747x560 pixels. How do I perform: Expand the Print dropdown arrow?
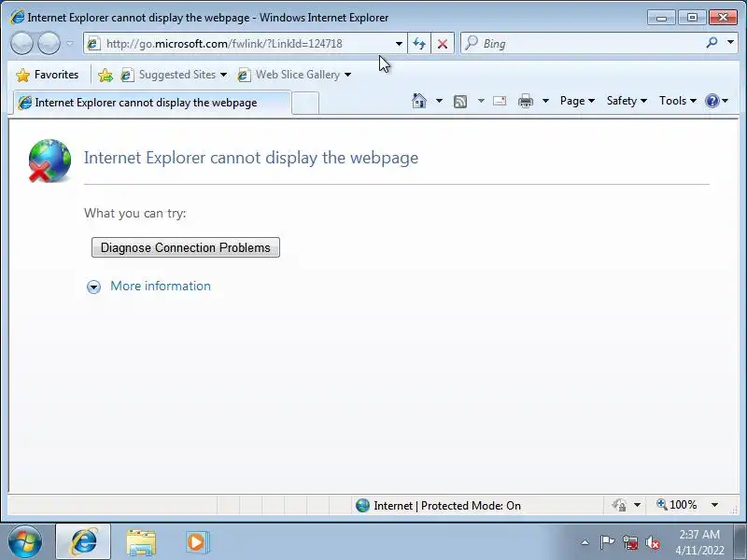(x=546, y=101)
